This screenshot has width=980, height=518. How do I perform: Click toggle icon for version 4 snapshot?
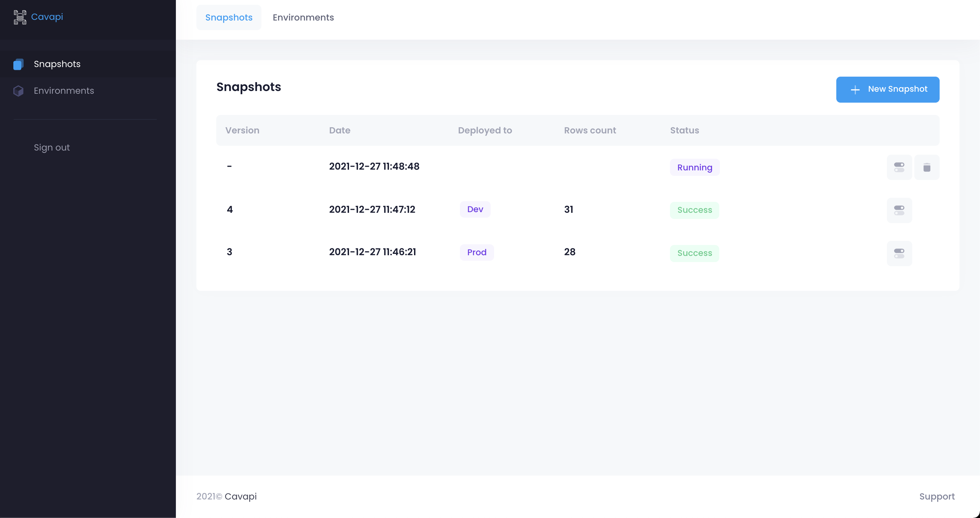point(899,210)
